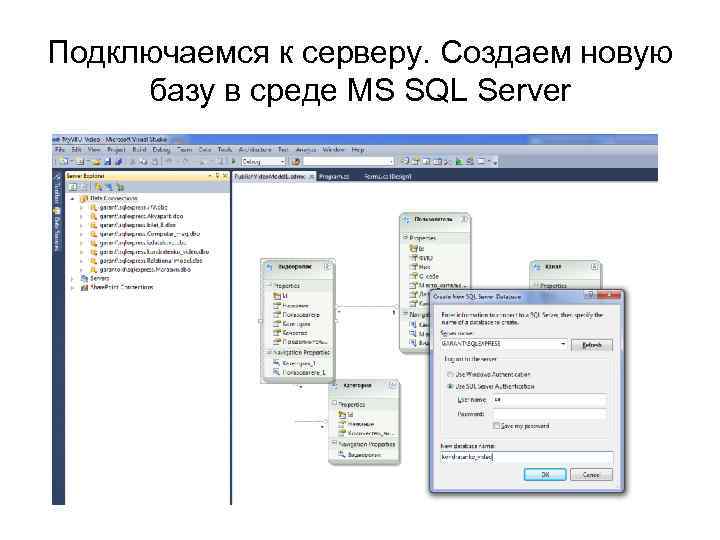Viewport: 720px width, 540px height.
Task: Click the help button in dialog title bar
Action: click(591, 296)
